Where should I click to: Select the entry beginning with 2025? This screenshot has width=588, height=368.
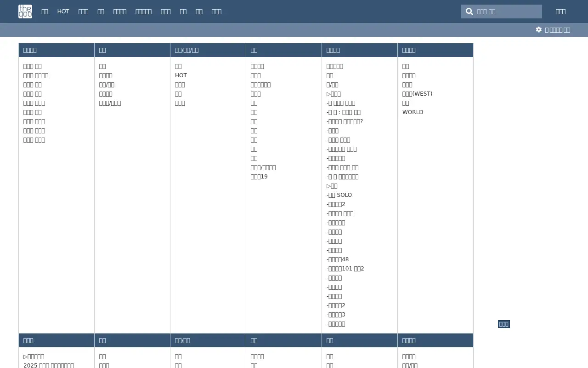pyautogui.click(x=49, y=365)
